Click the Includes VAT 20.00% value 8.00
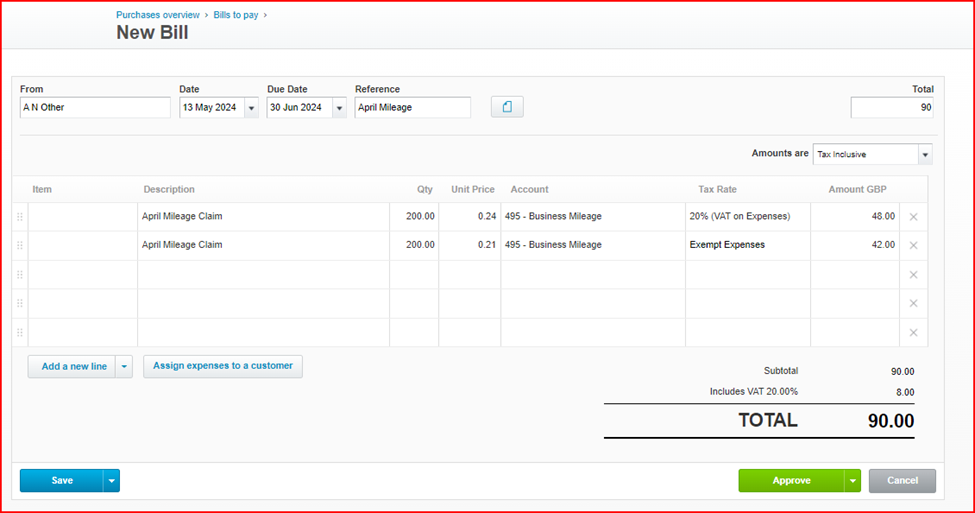Viewport: 975px width, 513px height. [x=905, y=392]
